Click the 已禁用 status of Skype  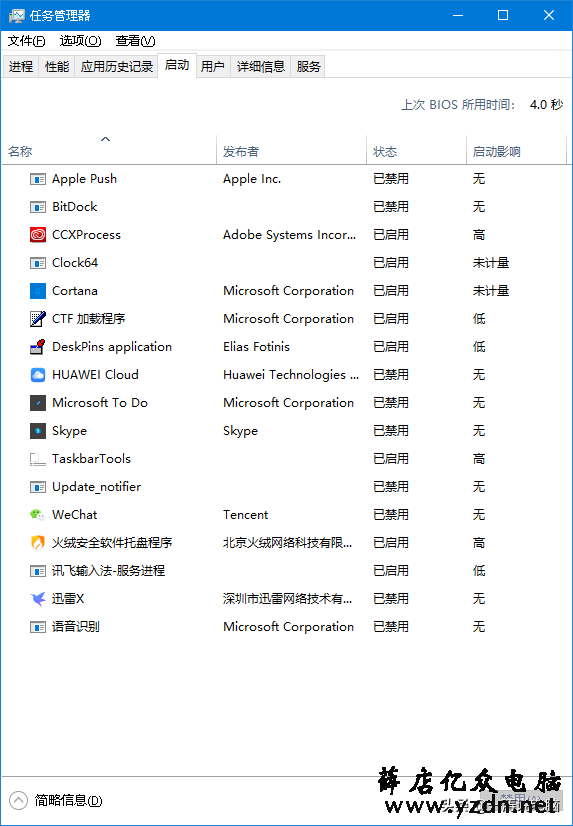coord(391,431)
